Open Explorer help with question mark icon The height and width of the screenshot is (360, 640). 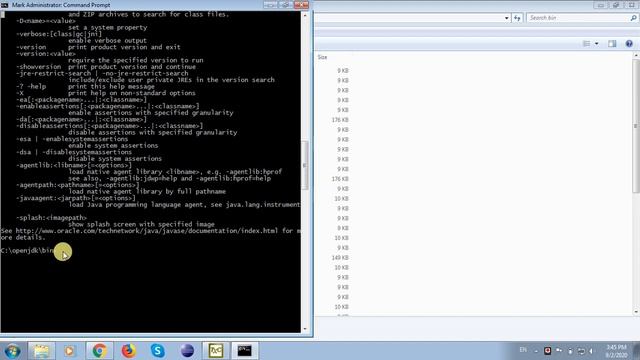[x=629, y=44]
